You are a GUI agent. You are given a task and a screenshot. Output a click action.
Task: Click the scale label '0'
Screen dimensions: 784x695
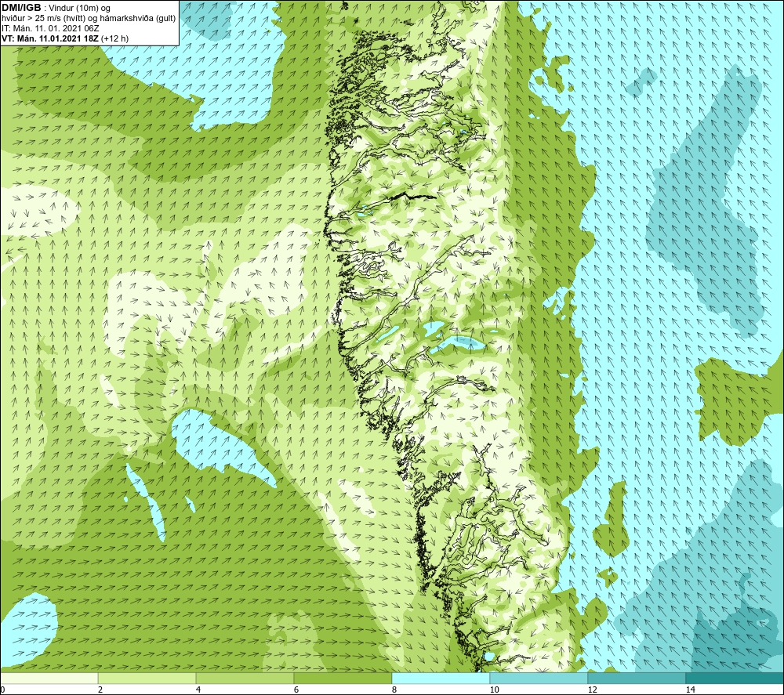coord(2,690)
